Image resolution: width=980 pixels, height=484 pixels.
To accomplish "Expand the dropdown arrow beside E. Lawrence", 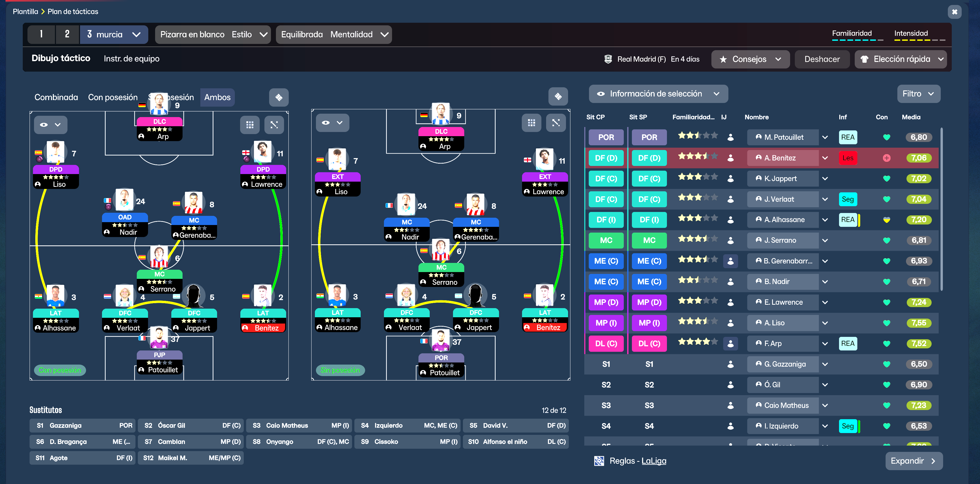I will point(825,303).
